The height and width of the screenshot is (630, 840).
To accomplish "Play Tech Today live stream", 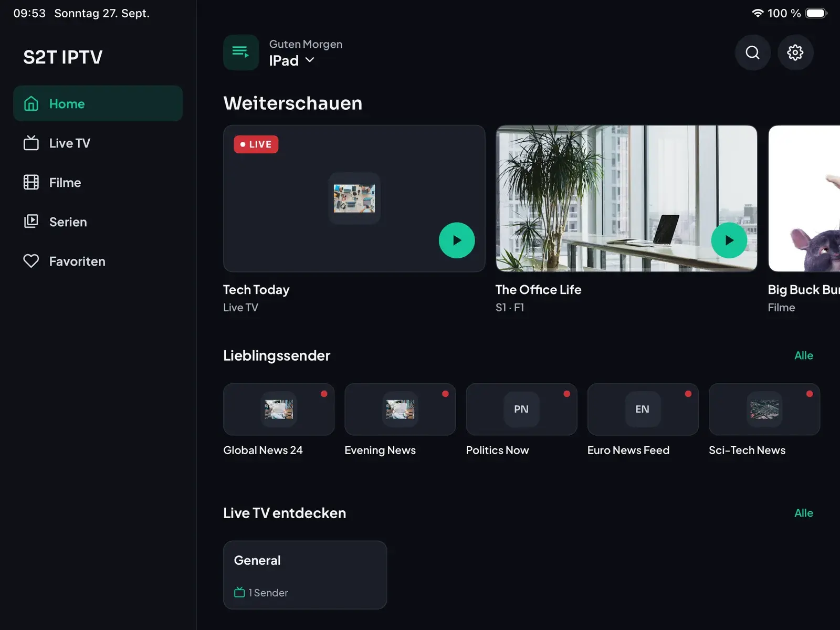I will [457, 240].
